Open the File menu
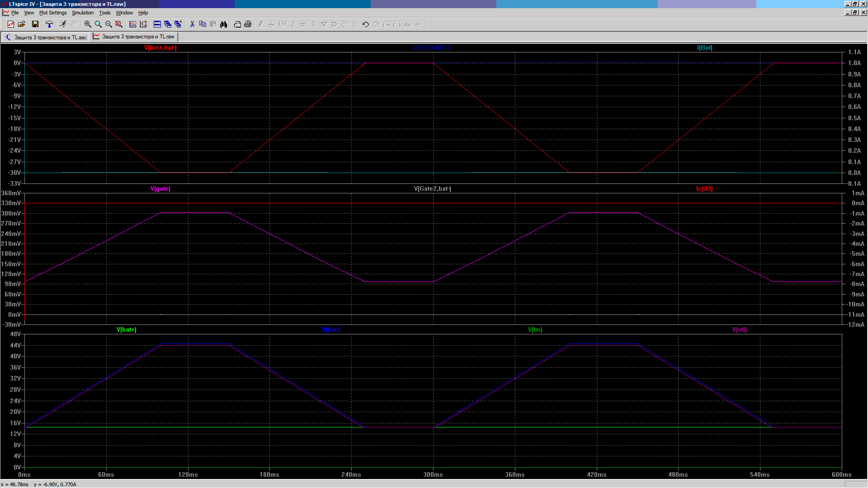 click(15, 13)
